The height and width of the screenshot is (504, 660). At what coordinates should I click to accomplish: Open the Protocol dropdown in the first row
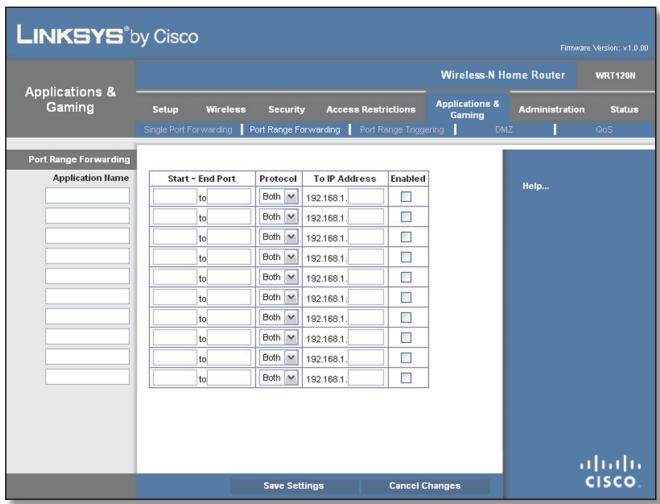279,197
